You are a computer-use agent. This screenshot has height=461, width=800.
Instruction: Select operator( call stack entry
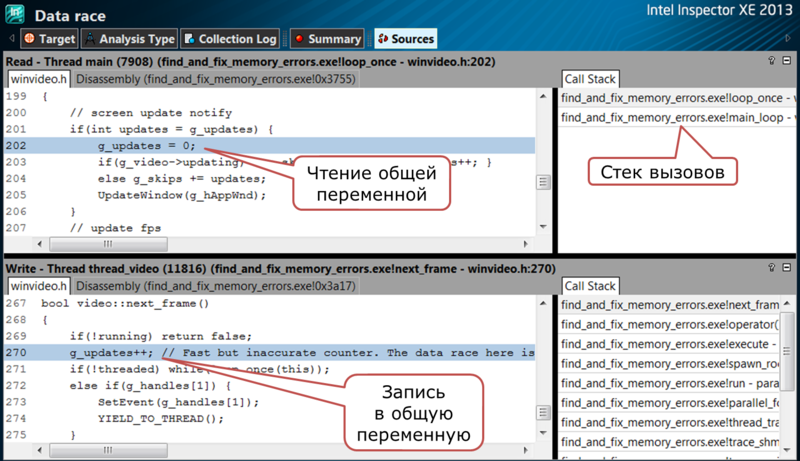[669, 324]
